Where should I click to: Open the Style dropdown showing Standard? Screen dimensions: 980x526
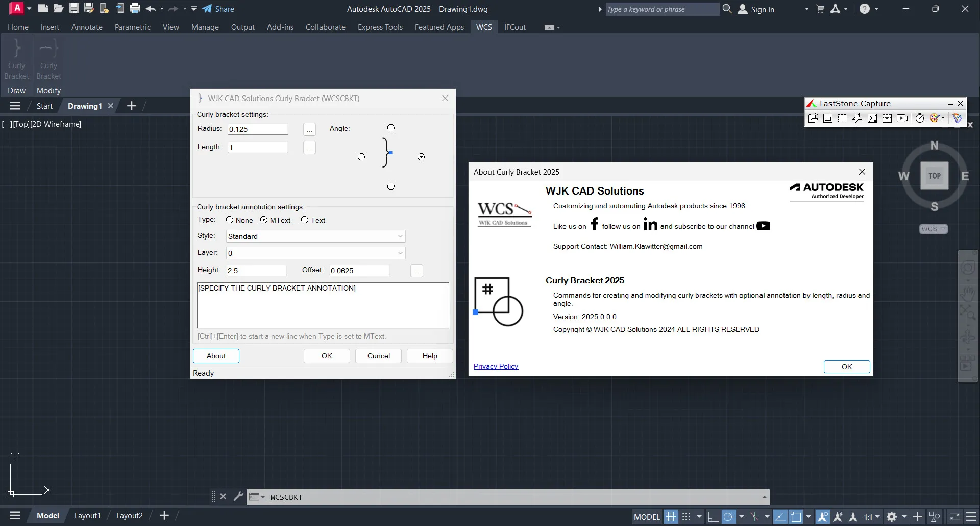click(401, 236)
